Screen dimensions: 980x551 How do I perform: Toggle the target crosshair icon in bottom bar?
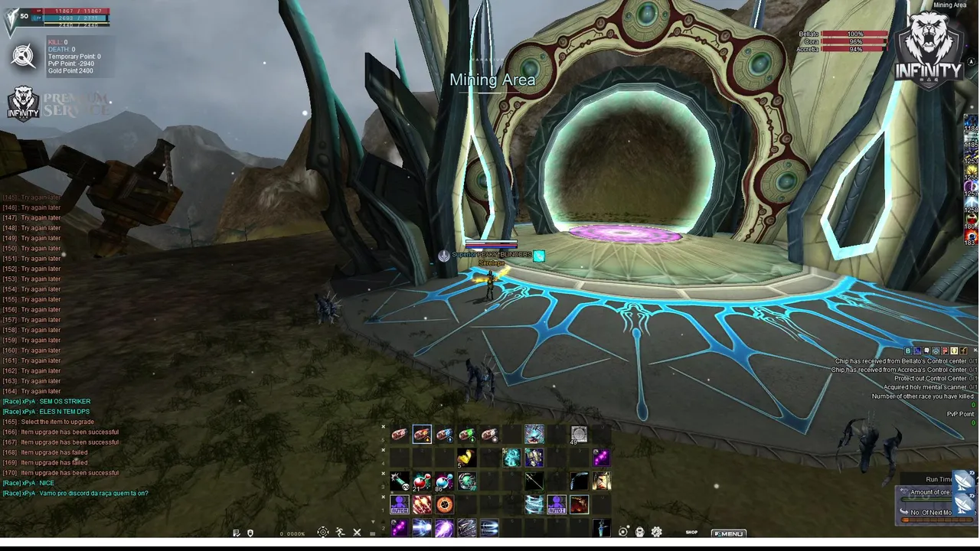323,533
